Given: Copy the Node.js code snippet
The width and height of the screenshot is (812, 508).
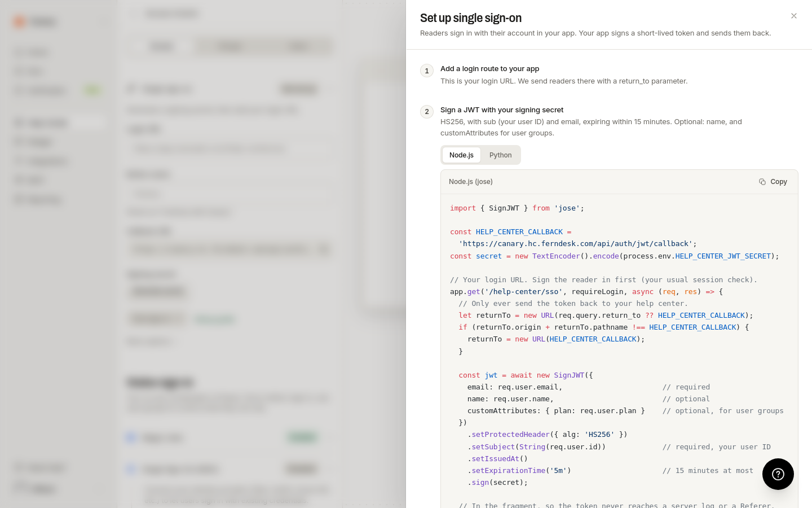Looking at the screenshot, I should [773, 182].
